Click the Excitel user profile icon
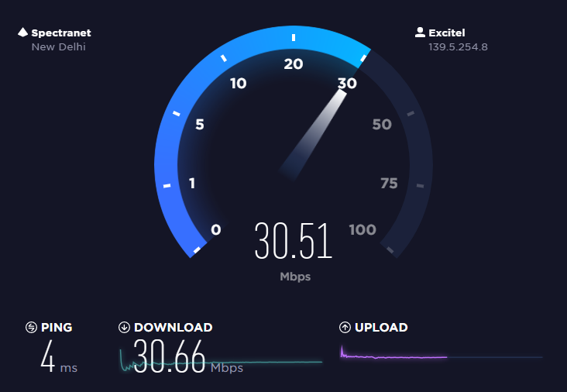This screenshot has height=392, width=567. [x=420, y=33]
